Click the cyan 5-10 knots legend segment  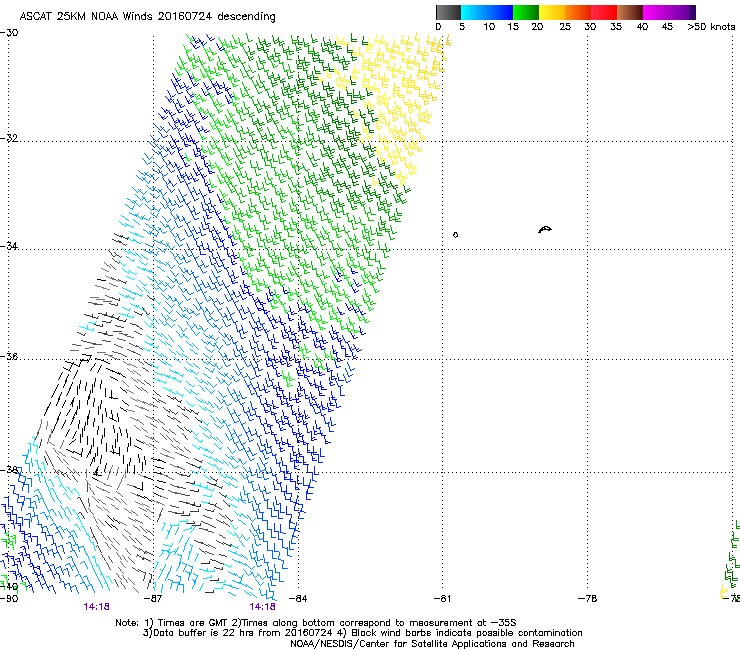tap(474, 12)
